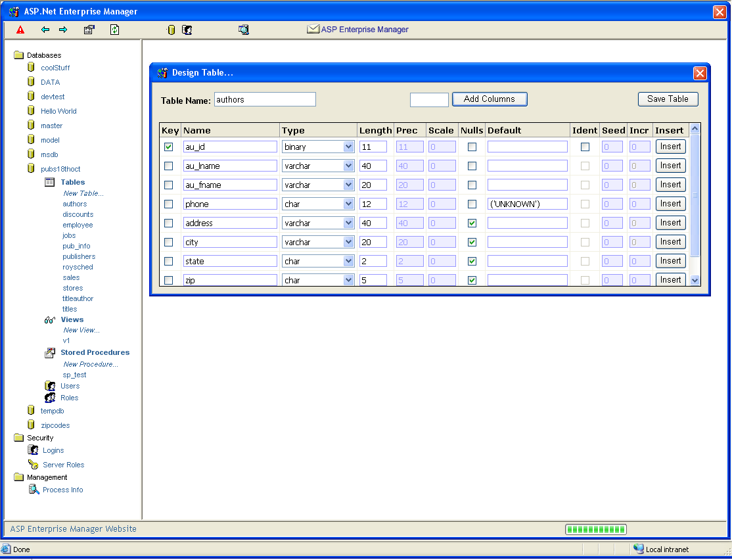This screenshot has height=560, width=732.
Task: Click the Add Columns button
Action: coord(490,99)
